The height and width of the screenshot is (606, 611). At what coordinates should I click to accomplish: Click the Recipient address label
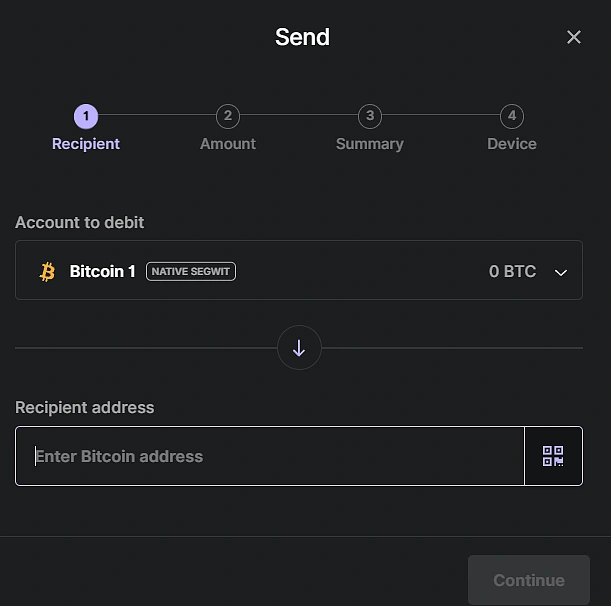tap(85, 407)
